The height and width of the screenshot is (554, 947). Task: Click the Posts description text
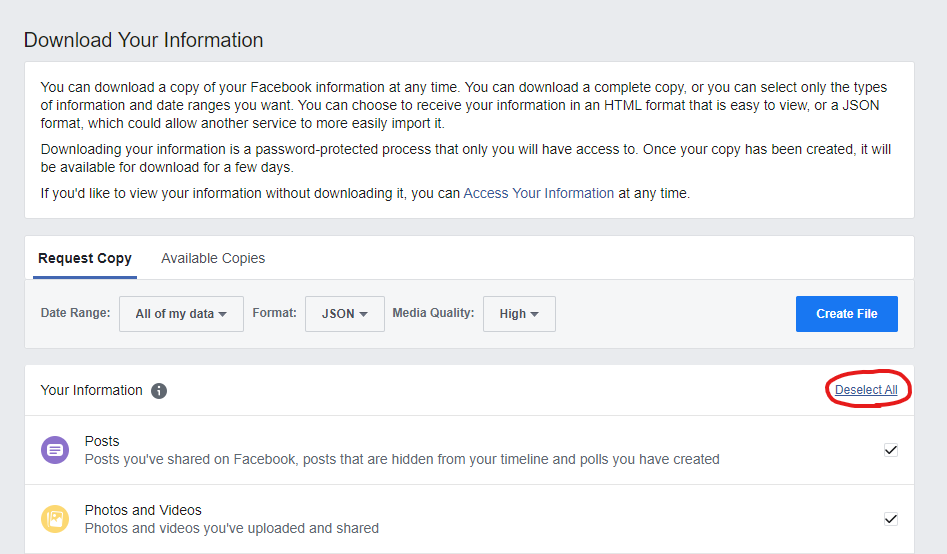[402, 460]
